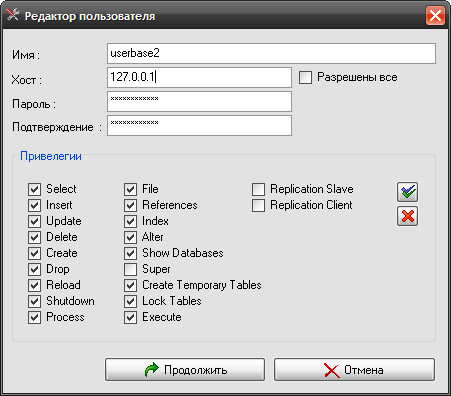The height and width of the screenshot is (396, 451).
Task: Click the uncheck-all privileges red X icon
Action: (407, 216)
